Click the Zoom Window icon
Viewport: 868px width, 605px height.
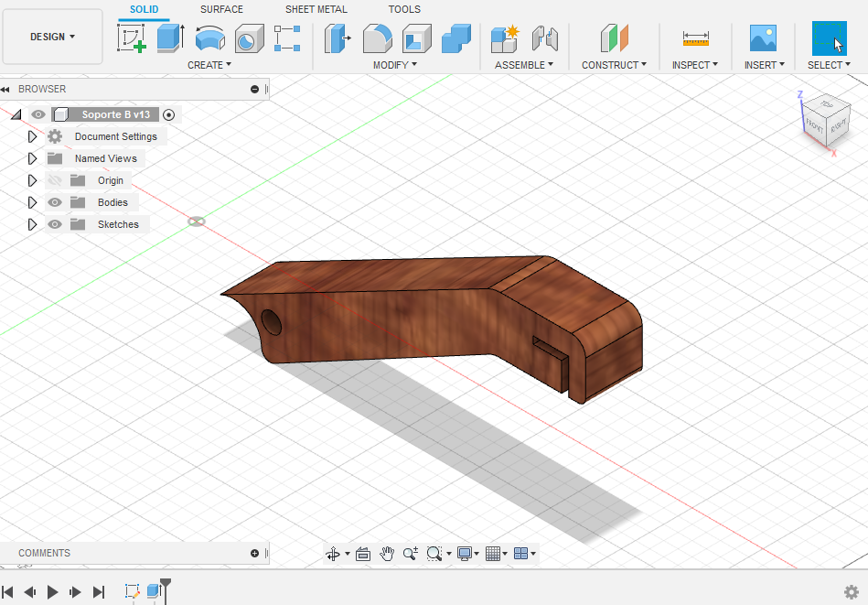click(x=434, y=554)
